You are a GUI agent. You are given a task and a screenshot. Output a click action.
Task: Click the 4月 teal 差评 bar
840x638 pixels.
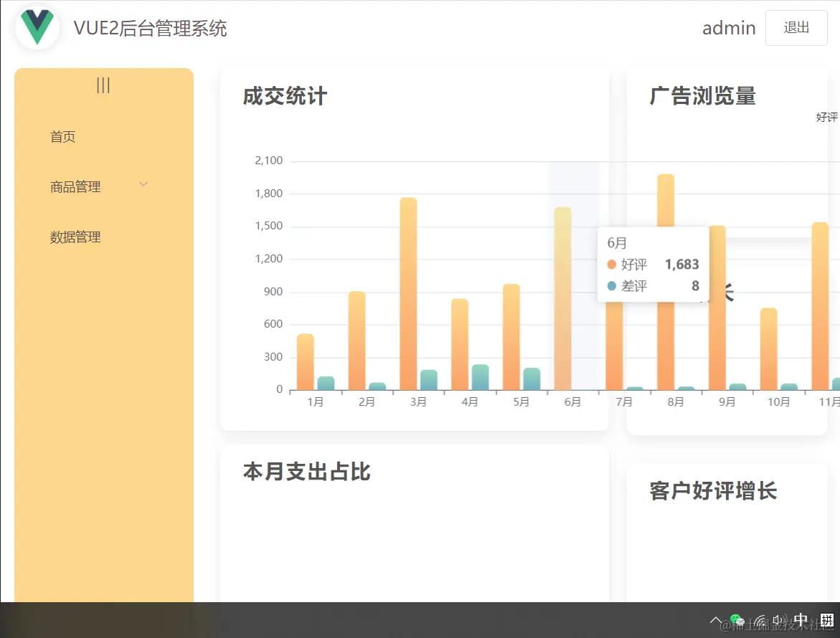[480, 377]
